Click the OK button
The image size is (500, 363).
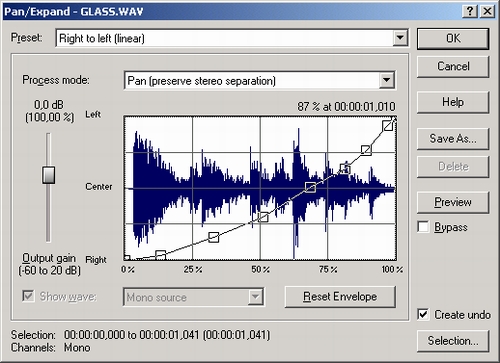click(453, 39)
